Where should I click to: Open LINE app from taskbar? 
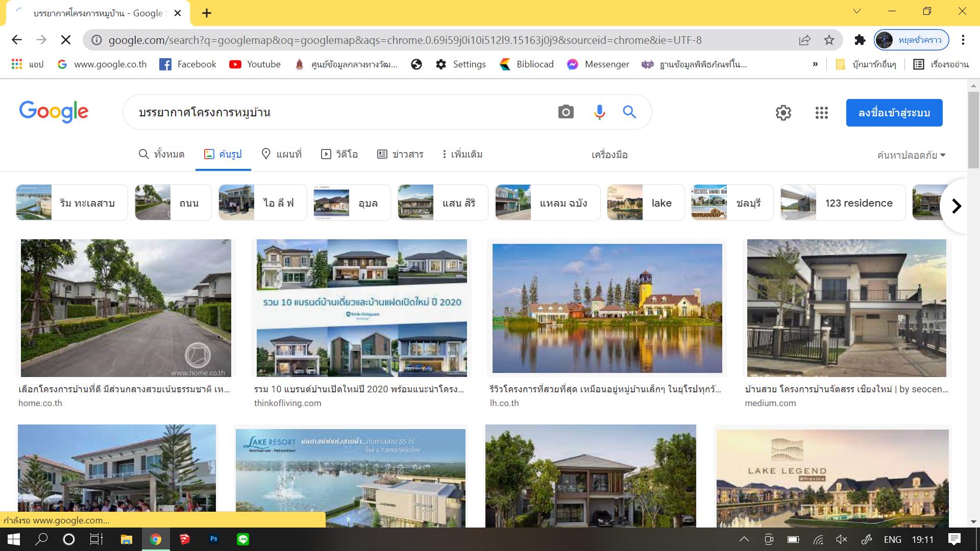[242, 539]
